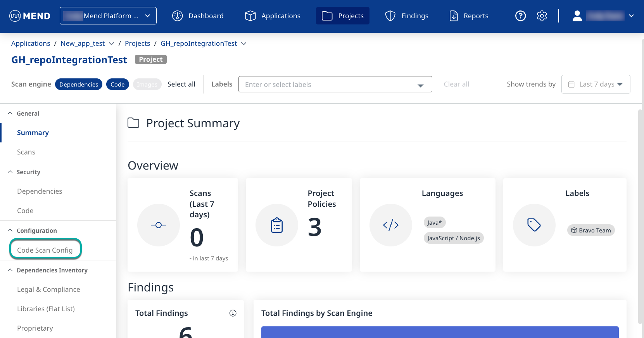
Task: Click the Applications breadcrumb link
Action: tap(31, 43)
